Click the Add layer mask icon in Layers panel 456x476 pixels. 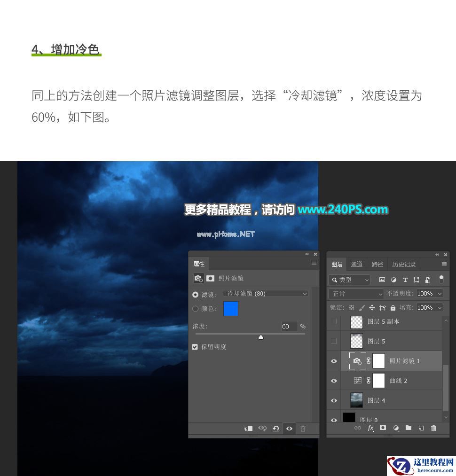[383, 428]
